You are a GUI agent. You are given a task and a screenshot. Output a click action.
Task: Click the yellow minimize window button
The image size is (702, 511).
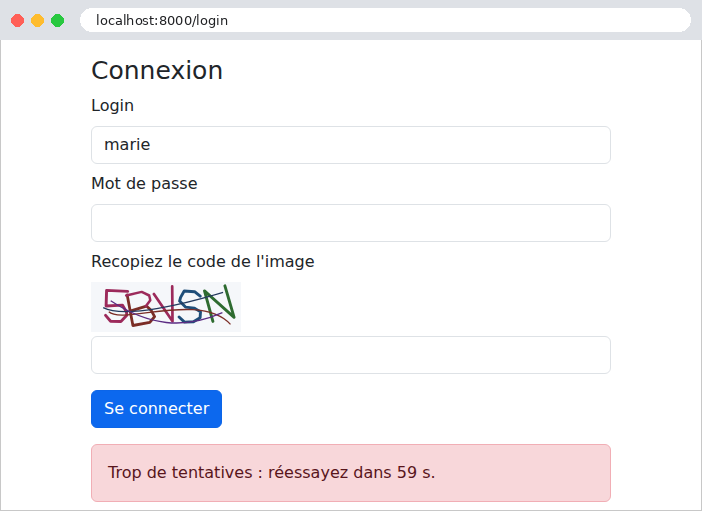[x=38, y=21]
